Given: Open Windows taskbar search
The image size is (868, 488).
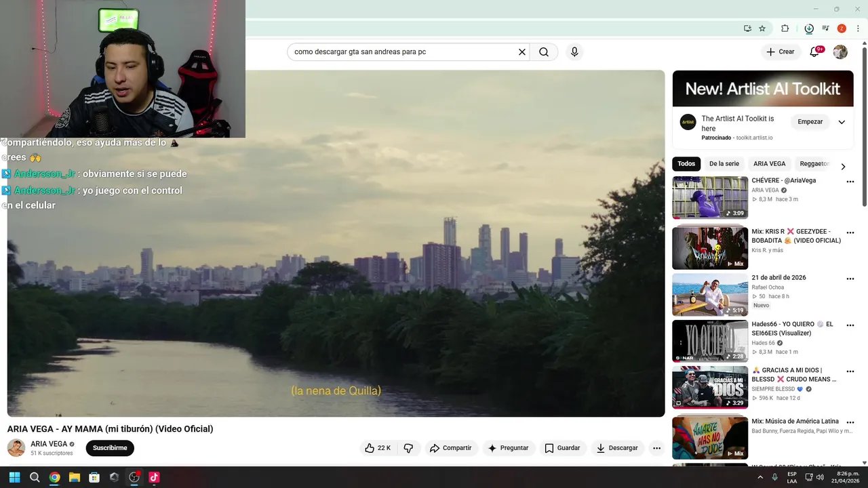Looking at the screenshot, I should pos(35,477).
